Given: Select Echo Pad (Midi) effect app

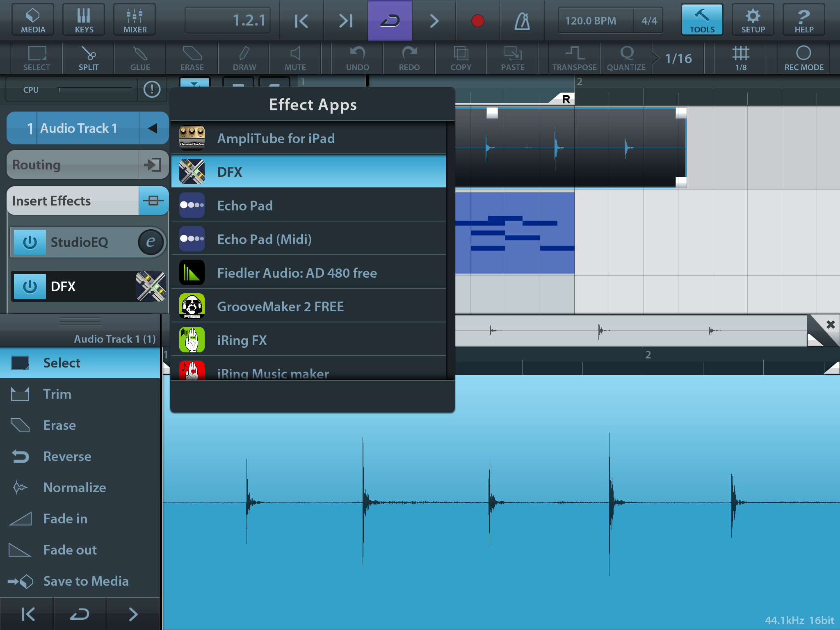Looking at the screenshot, I should click(x=308, y=239).
